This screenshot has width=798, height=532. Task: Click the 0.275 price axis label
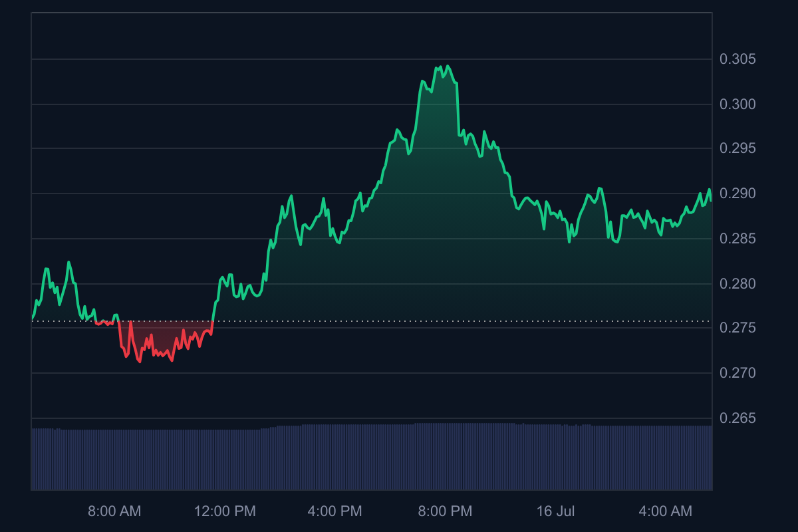(x=737, y=328)
